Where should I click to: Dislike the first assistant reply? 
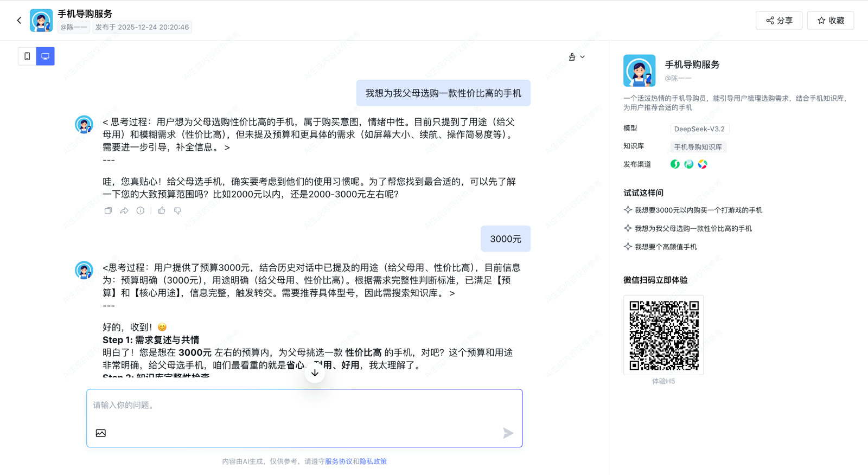point(177,210)
